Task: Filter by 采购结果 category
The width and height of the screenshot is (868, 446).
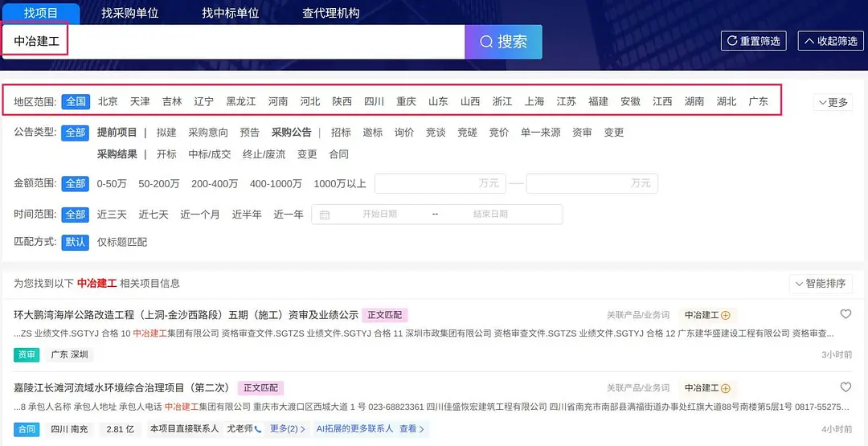Action: point(117,154)
